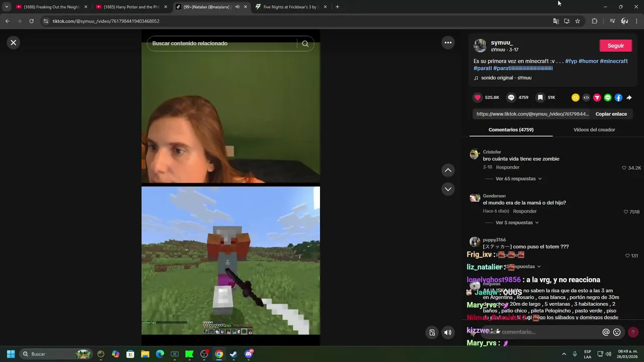Image resolution: width=644 pixels, height=362 pixels.
Task: Like puppy3166's comment with 131 likes
Action: (x=627, y=256)
